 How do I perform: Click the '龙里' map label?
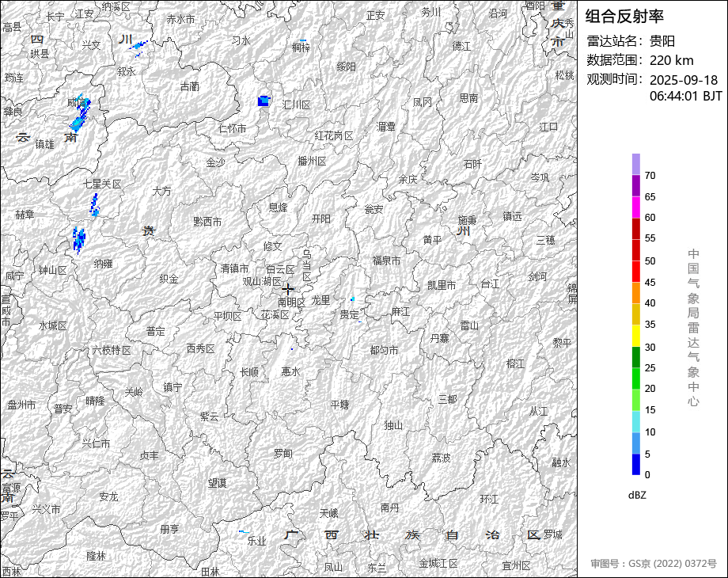click(320, 300)
